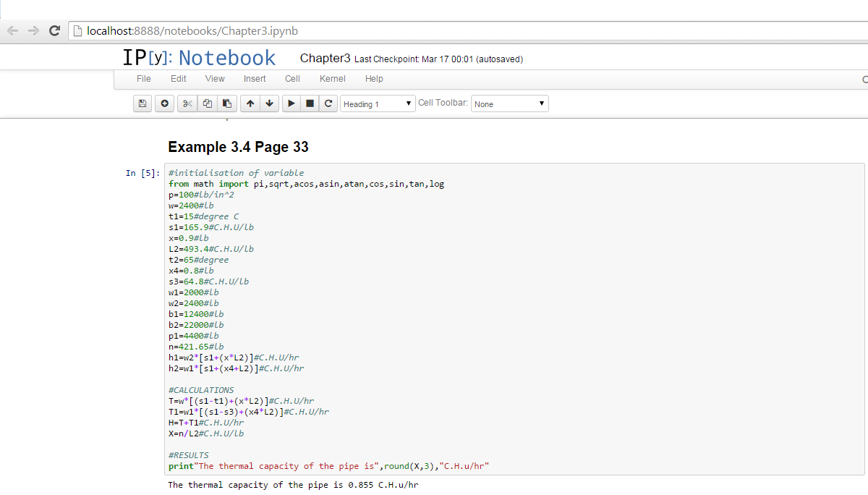Click the IPython Notebook logo link
The image size is (868, 495).
click(x=199, y=58)
